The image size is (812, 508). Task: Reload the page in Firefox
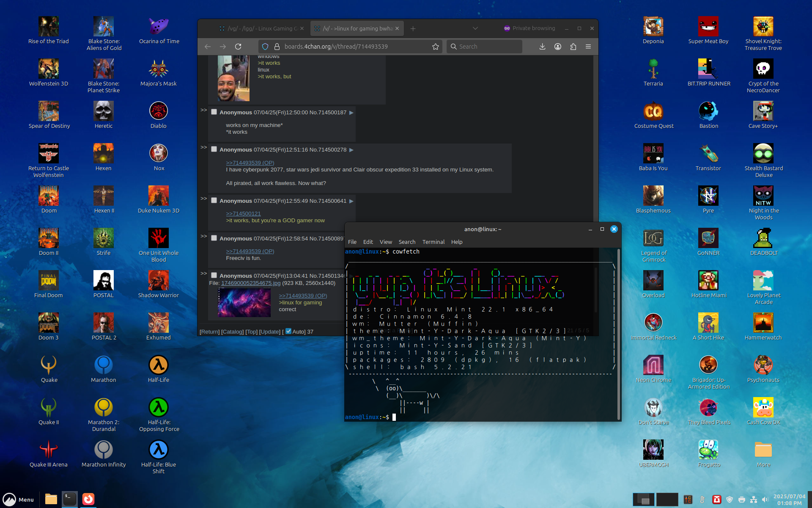(238, 47)
